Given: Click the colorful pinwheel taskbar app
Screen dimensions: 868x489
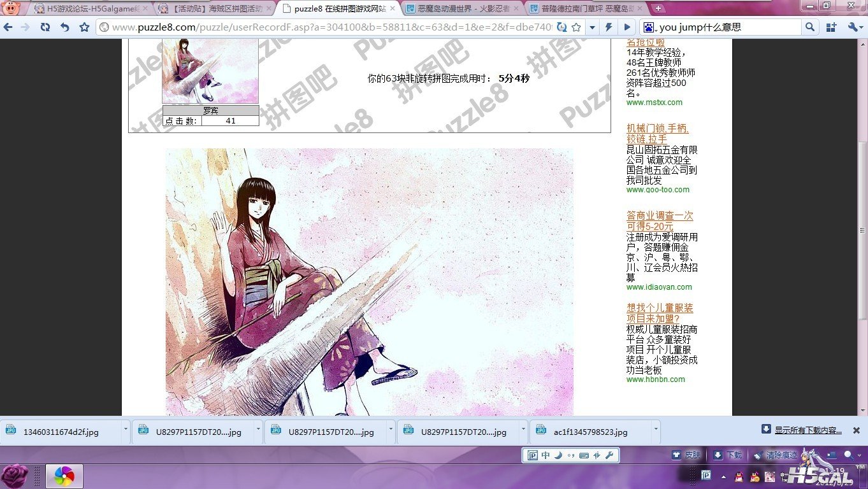Looking at the screenshot, I should click(64, 476).
